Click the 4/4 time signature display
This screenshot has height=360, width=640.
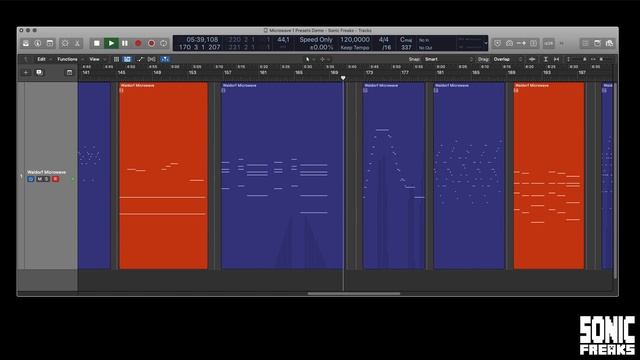point(384,40)
